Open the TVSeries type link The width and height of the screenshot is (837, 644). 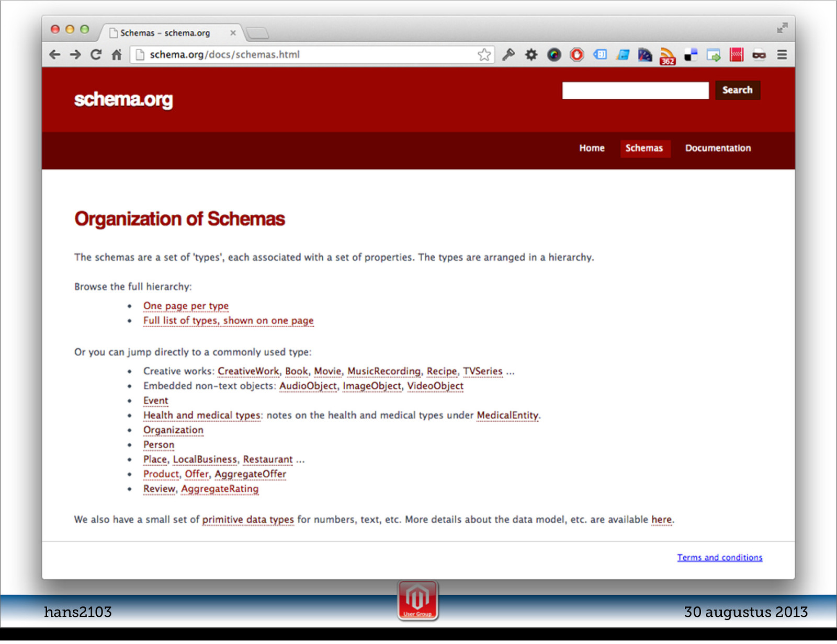tap(483, 371)
